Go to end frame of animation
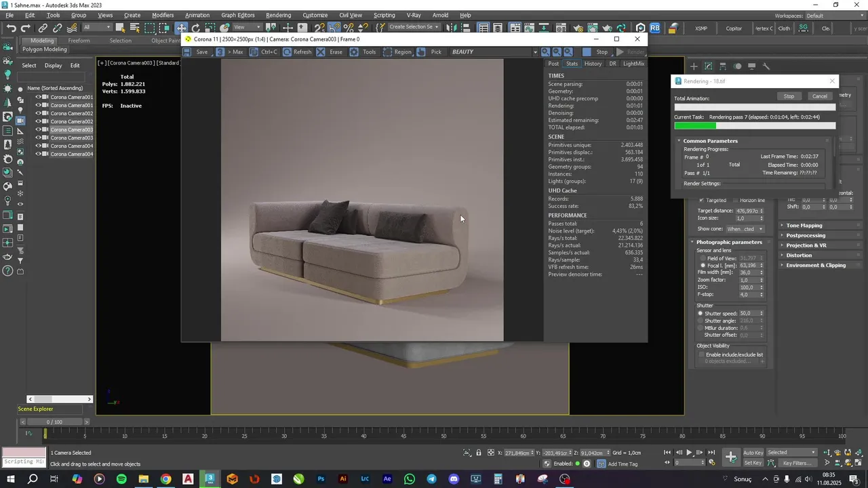The height and width of the screenshot is (488, 868). click(x=711, y=453)
